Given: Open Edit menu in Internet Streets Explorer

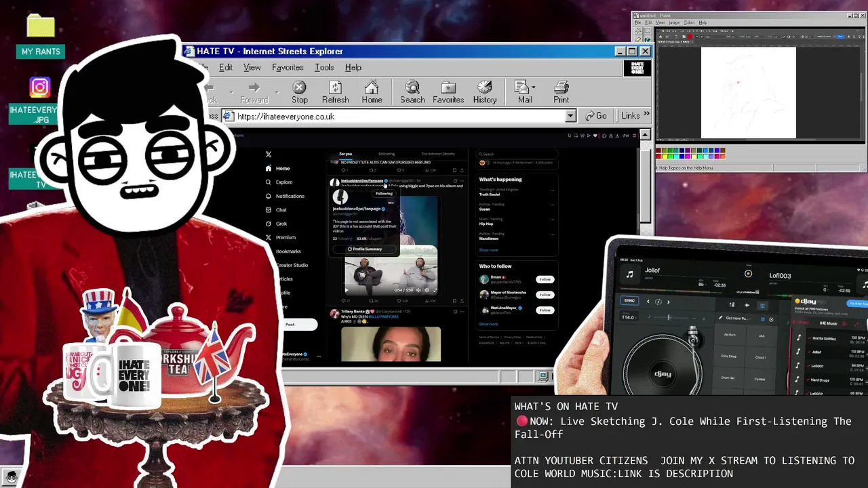Looking at the screenshot, I should (225, 67).
